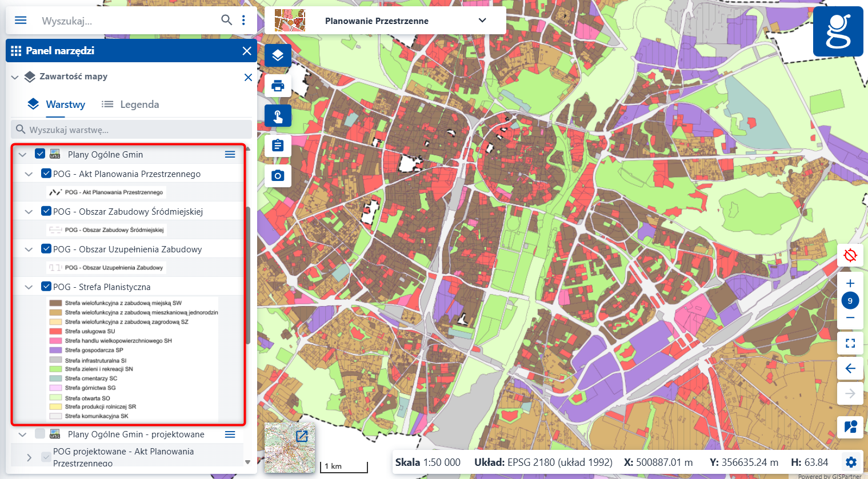Enable Plany Ogólne Gmin - projektowane checkbox

(x=40, y=434)
